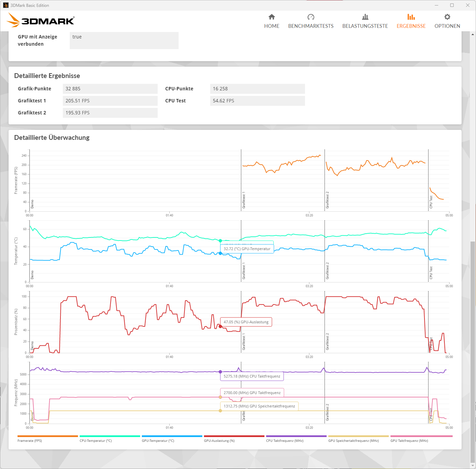Screen dimensions: 476x469
Task: Click CPU Test marker in framerate chart
Action: tap(431, 202)
